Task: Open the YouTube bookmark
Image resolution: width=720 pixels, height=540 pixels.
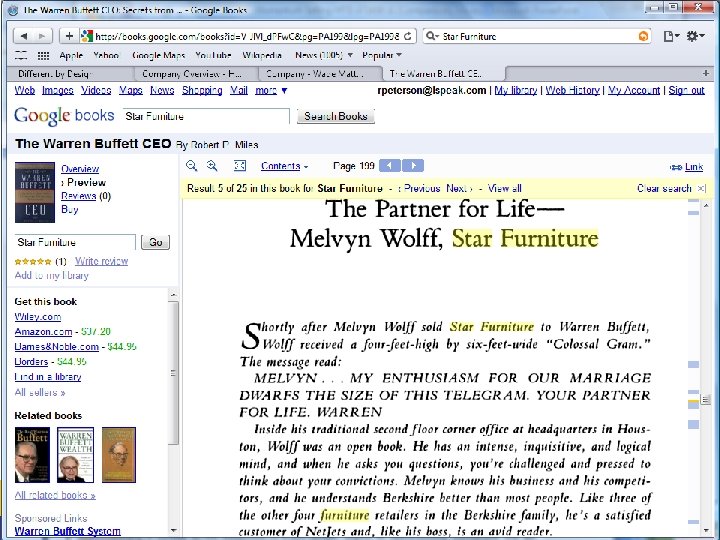Action: 213,56
